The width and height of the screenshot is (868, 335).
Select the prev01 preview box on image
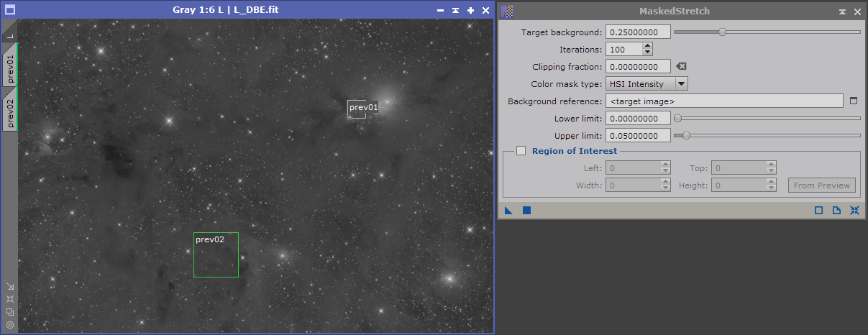click(357, 109)
